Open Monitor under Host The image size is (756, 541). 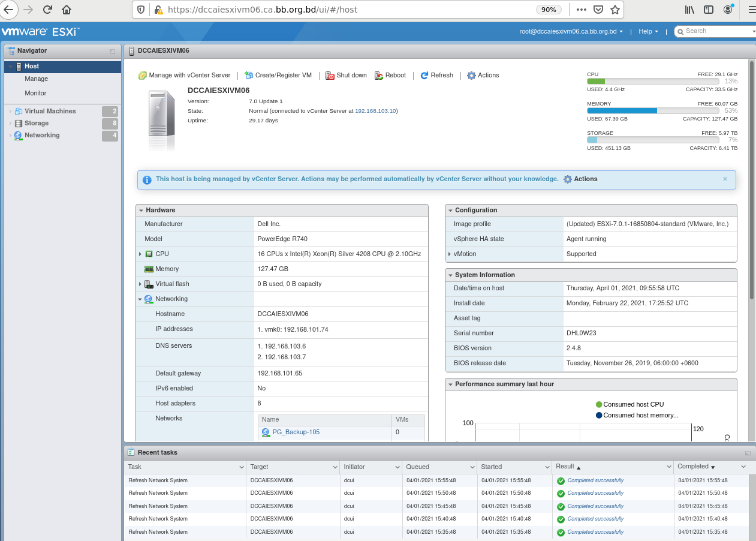point(35,94)
